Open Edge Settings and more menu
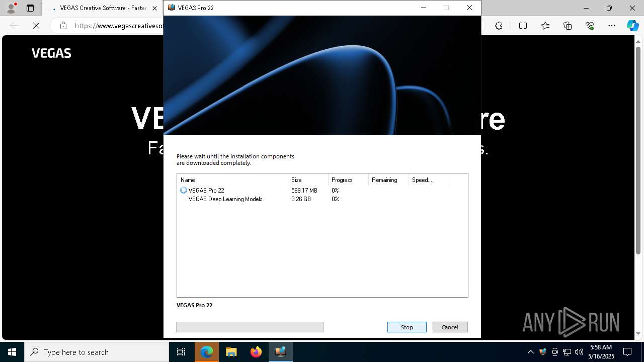Viewport: 644px width, 362px height. point(612,26)
